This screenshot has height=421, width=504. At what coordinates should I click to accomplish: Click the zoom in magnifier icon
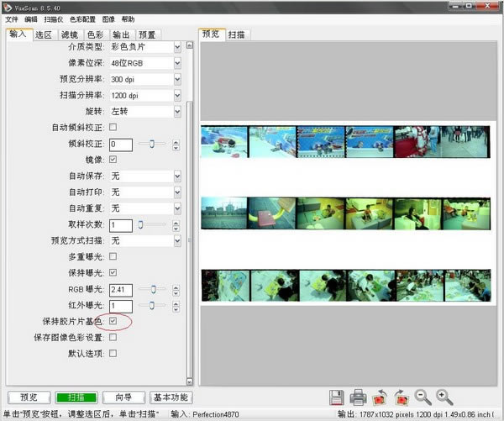click(x=444, y=397)
